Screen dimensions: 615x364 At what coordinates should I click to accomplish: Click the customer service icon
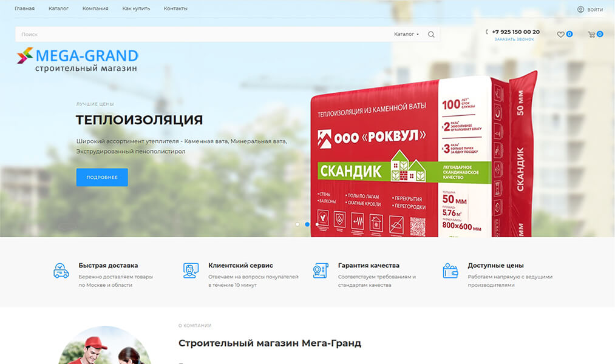[191, 271]
